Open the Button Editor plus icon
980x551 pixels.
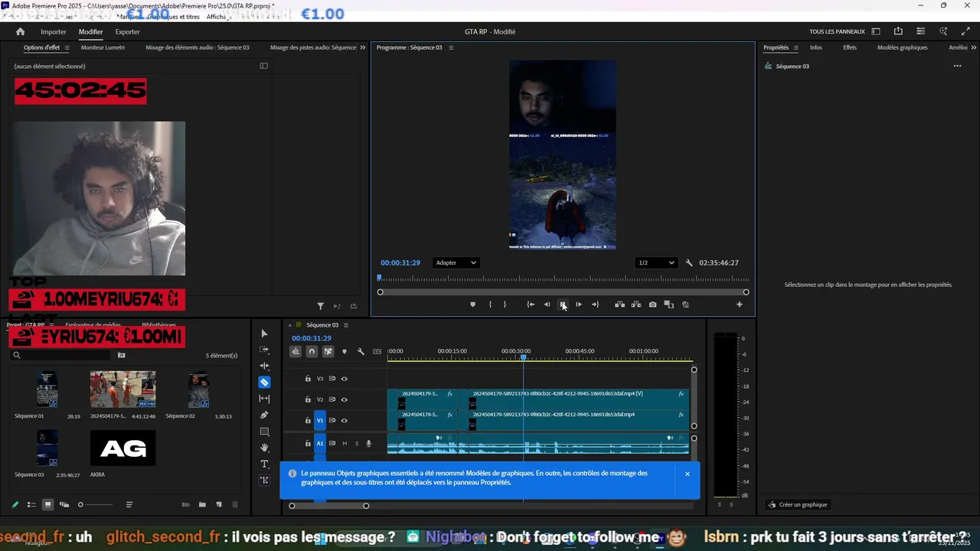[739, 305]
